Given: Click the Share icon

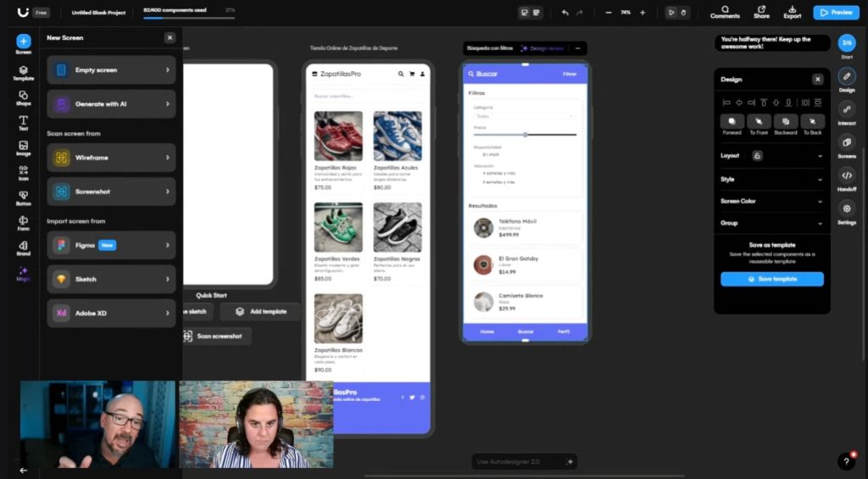Looking at the screenshot, I should coord(762,12).
